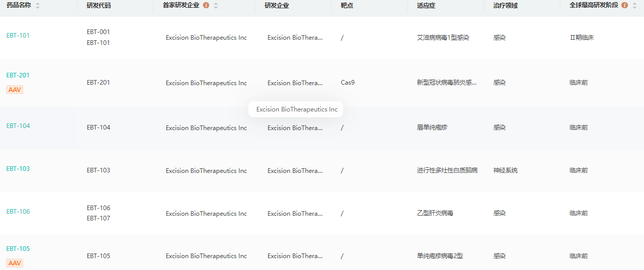Viewport: 644px width, 270px height.
Task: Click first developer company in EBT-201 row
Action: click(x=206, y=83)
